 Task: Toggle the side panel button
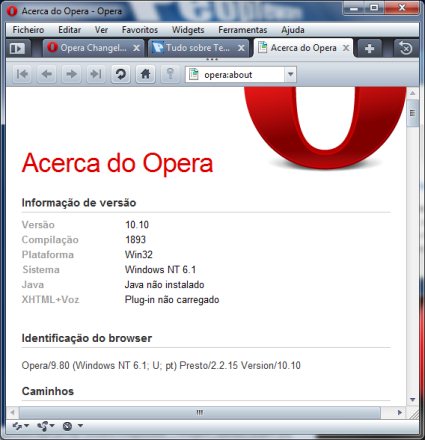[17, 49]
